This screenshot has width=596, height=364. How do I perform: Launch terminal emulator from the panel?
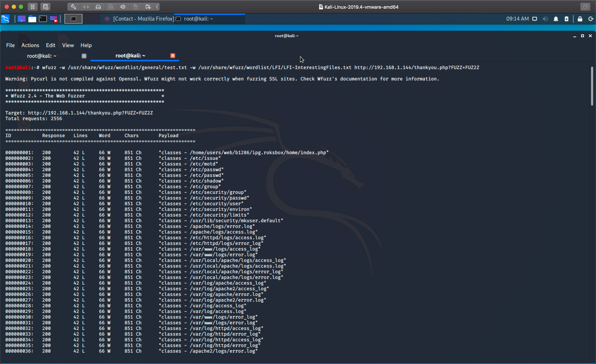[43, 19]
